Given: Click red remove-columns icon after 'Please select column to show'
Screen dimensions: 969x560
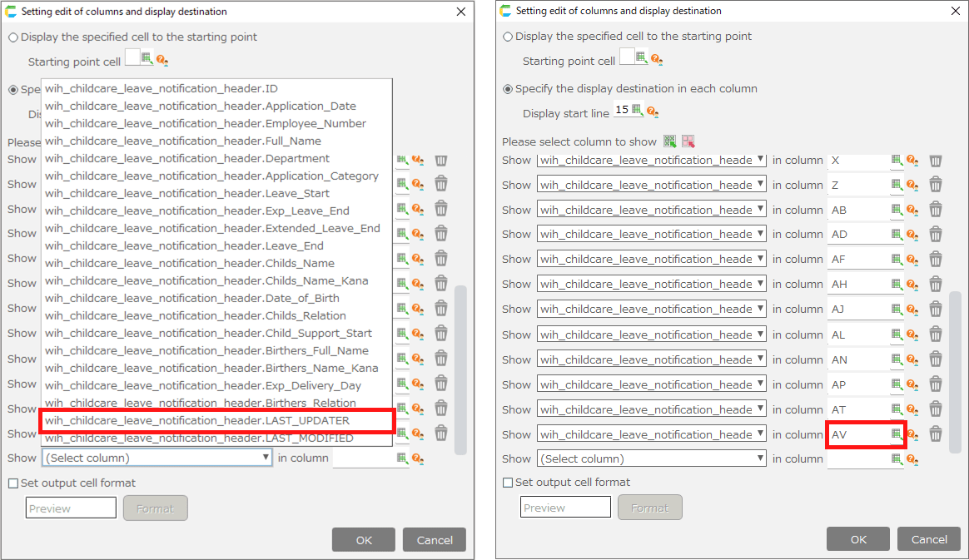Looking at the screenshot, I should (688, 141).
